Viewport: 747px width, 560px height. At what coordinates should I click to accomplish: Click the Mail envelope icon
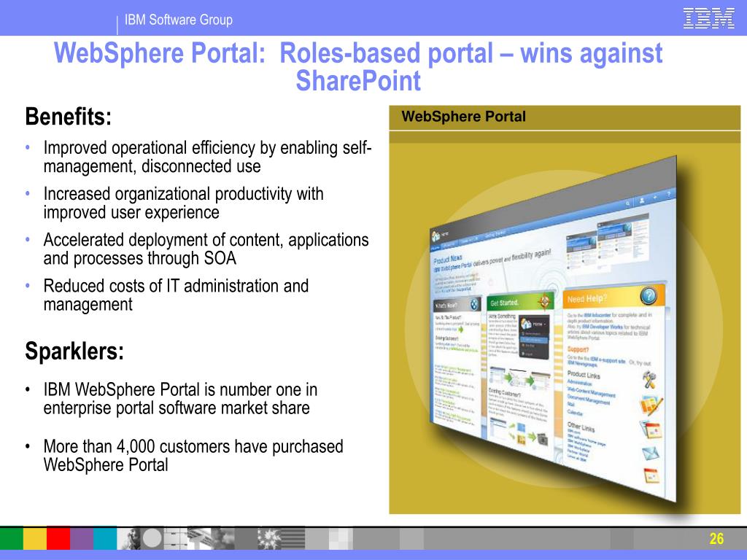pyautogui.click(x=651, y=453)
